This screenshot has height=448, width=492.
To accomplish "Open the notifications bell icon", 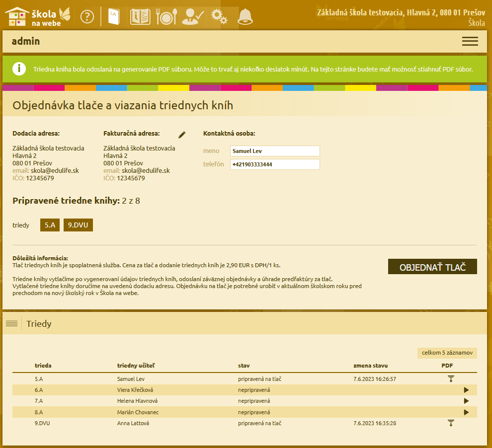I will tap(245, 16).
